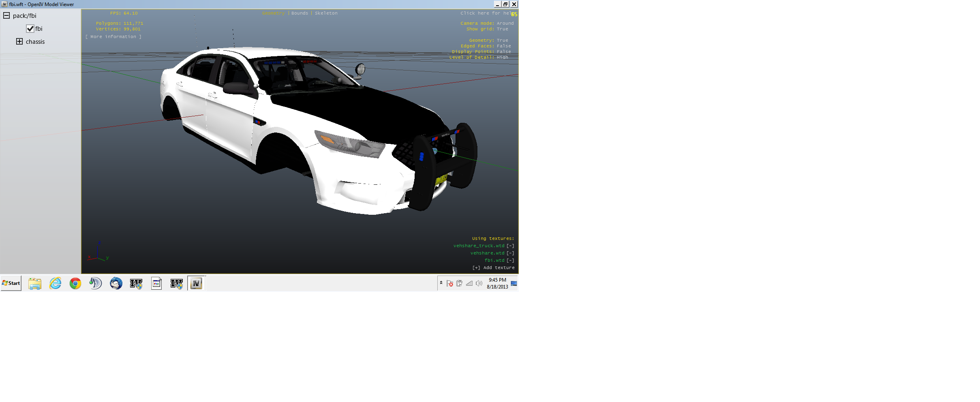980x402 pixels.
Task: Expand the chassis tree node
Action: [19, 42]
